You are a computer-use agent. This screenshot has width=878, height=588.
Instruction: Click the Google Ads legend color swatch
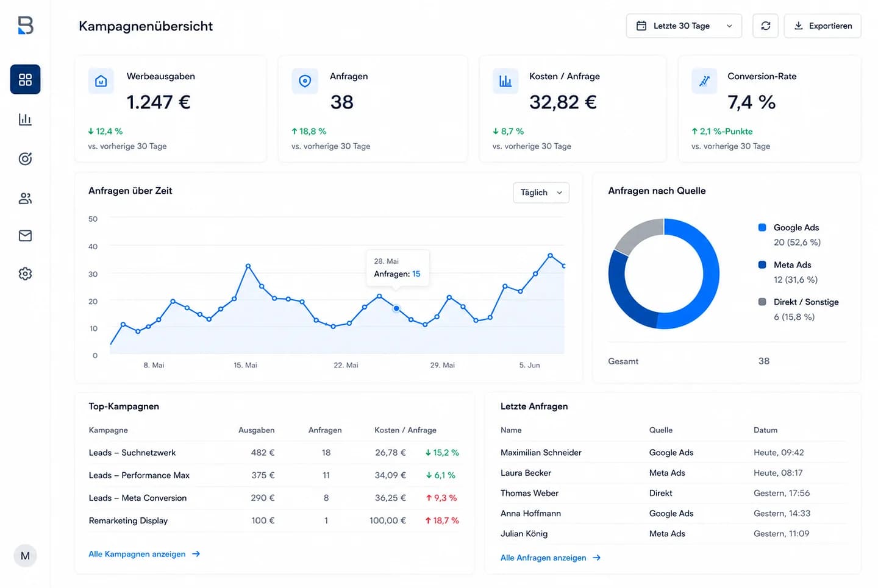[x=762, y=227]
